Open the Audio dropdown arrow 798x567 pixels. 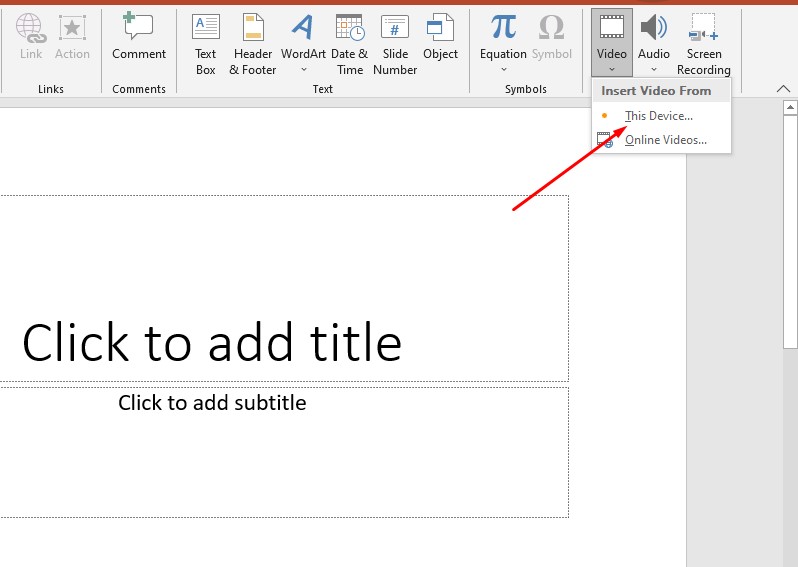(654, 69)
